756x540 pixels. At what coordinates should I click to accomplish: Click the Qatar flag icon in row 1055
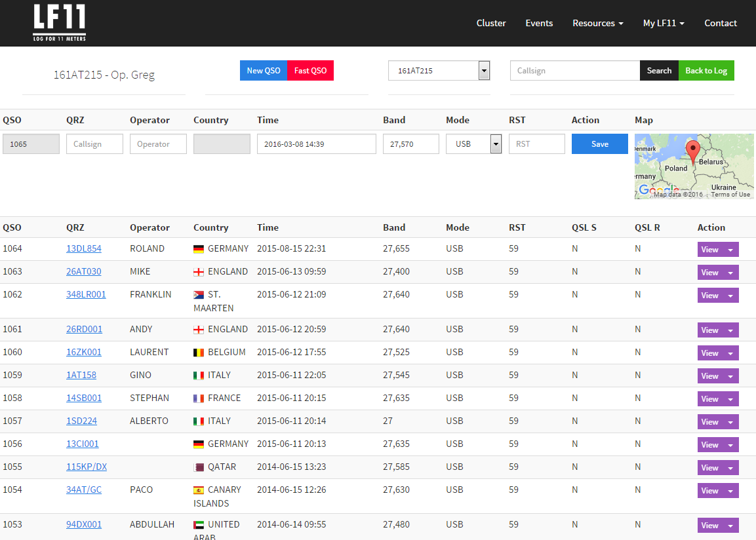(199, 467)
